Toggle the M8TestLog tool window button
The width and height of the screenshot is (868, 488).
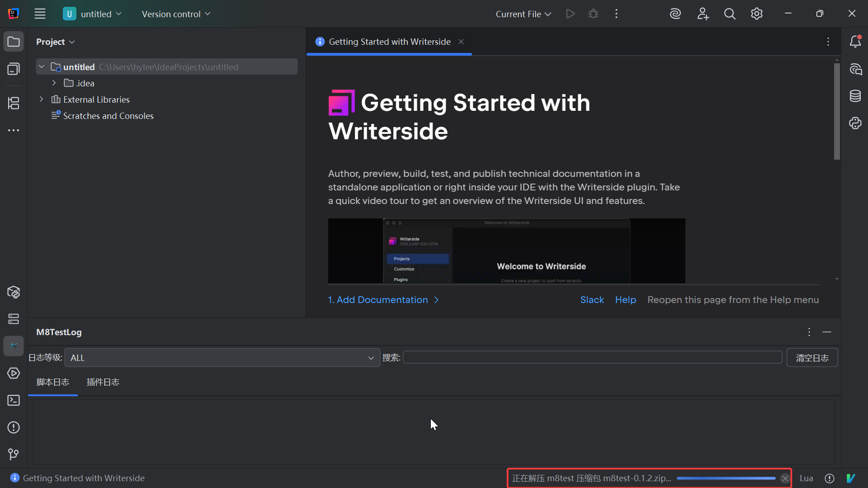[14, 346]
